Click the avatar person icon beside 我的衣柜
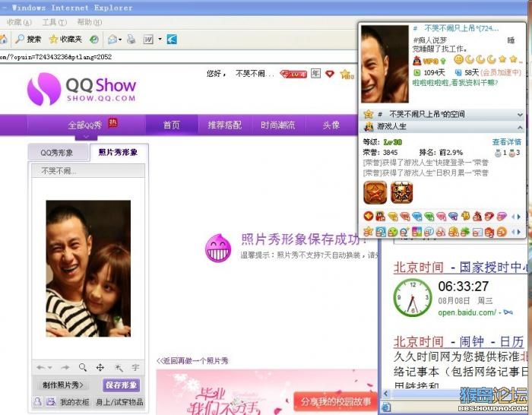Screen dimensions: 532x415 [37, 402]
